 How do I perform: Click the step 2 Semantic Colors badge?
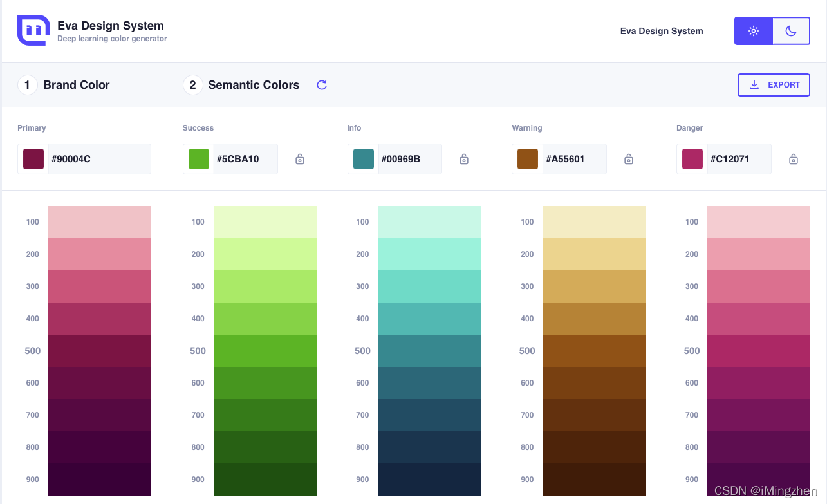[x=193, y=85]
